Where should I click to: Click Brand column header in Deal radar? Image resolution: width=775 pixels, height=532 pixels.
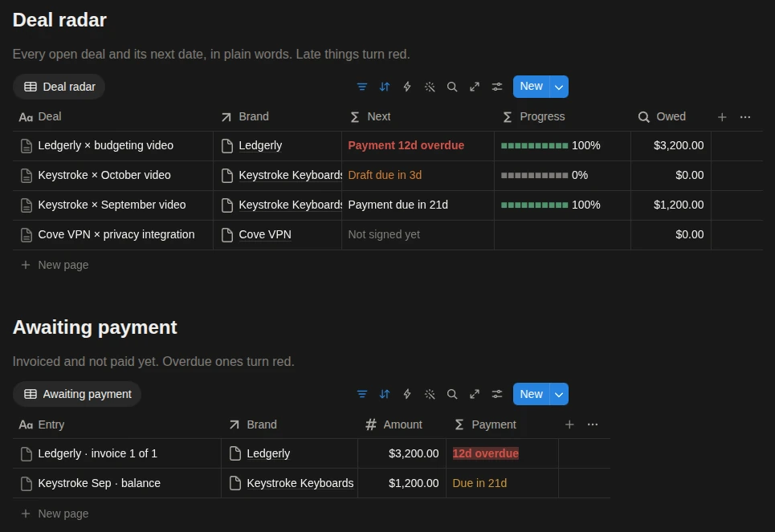pos(277,116)
